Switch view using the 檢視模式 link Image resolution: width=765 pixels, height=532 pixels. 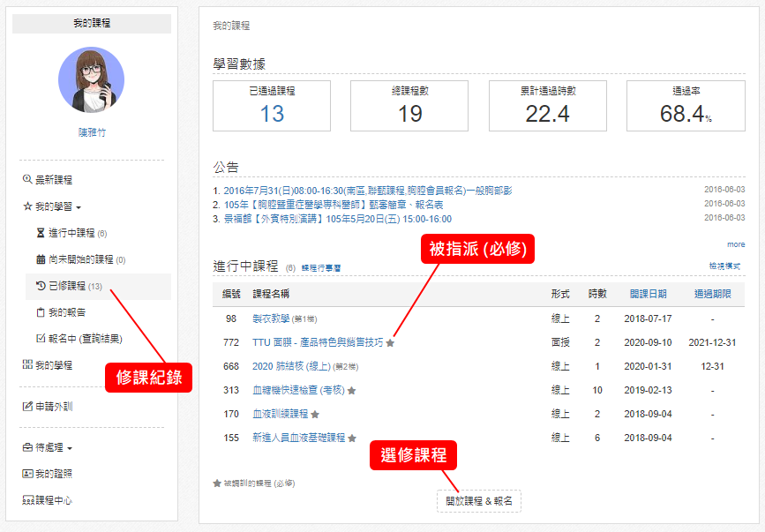point(726,266)
